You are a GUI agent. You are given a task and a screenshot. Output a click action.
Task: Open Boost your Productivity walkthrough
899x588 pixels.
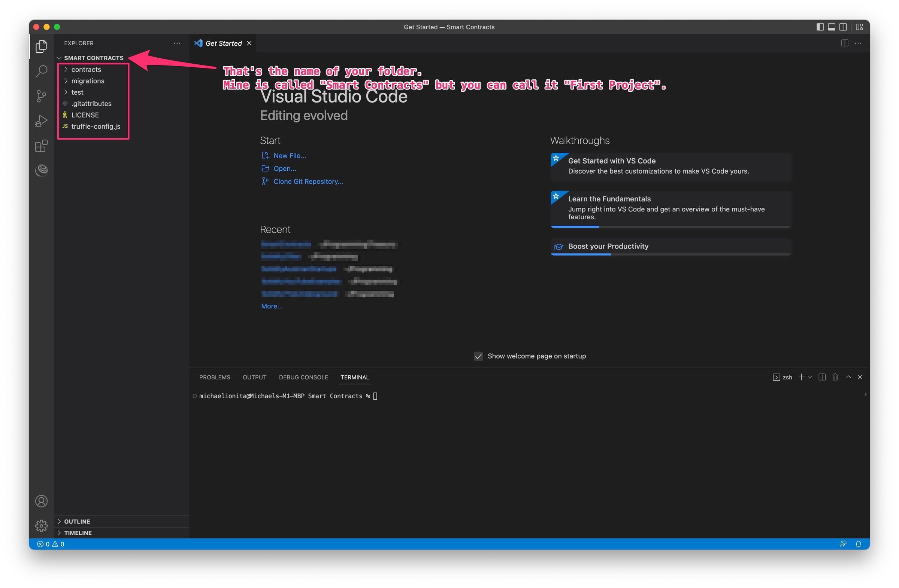pyautogui.click(x=671, y=246)
